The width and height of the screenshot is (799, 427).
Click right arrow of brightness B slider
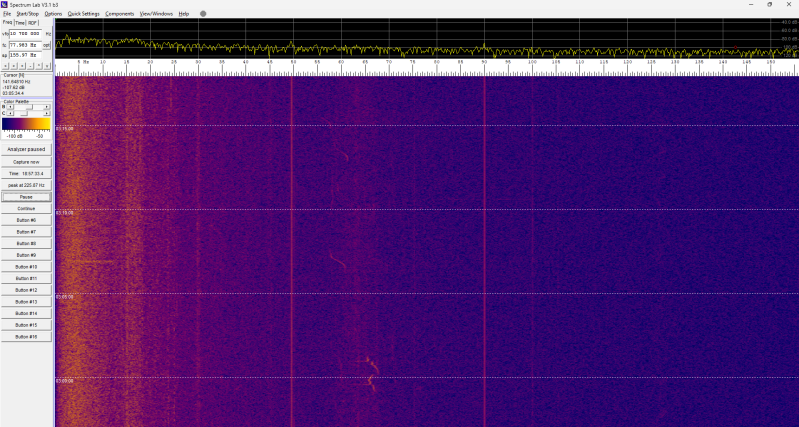[47, 107]
